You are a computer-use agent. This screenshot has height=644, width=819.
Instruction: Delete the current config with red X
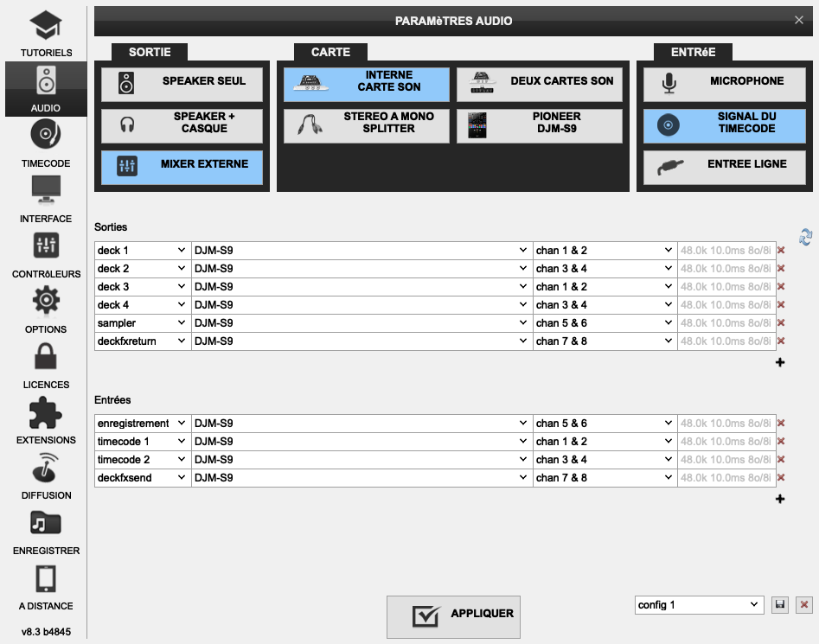point(803,605)
